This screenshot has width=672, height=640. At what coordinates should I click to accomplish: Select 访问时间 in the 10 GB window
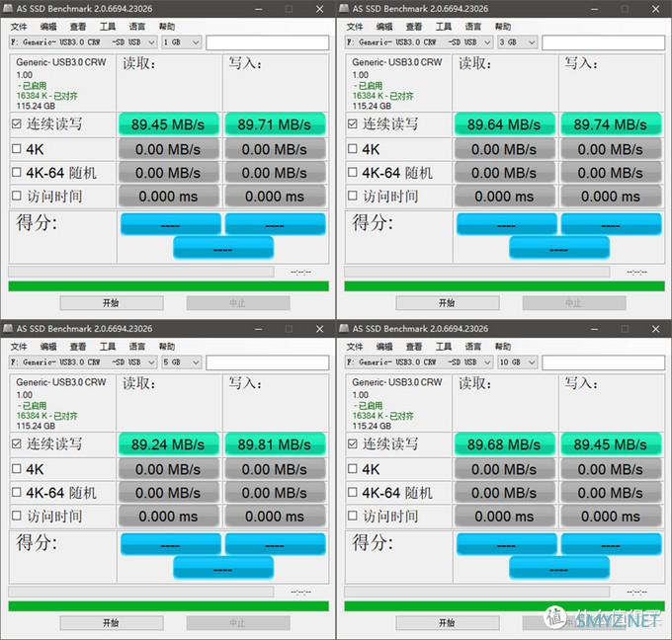[352, 516]
